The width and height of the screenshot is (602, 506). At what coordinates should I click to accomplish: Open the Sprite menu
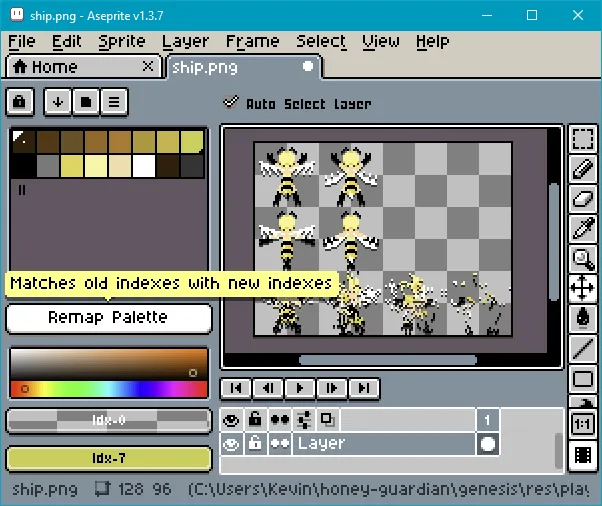122,41
